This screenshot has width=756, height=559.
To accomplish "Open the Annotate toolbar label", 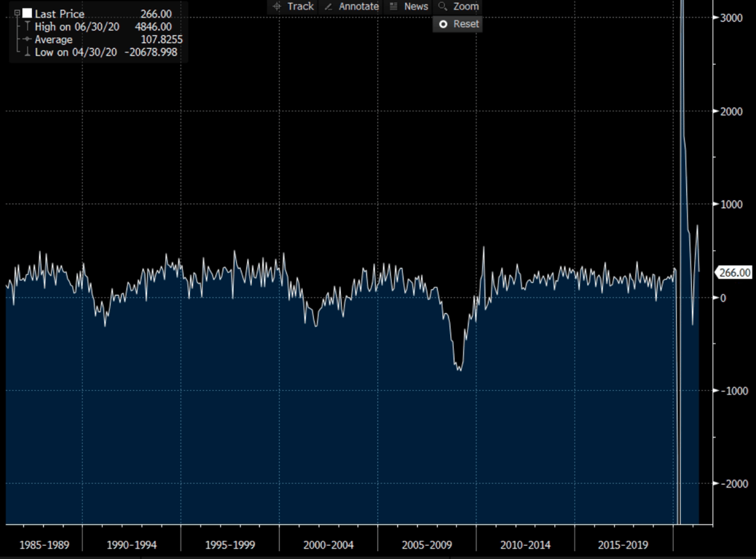I will (359, 7).
